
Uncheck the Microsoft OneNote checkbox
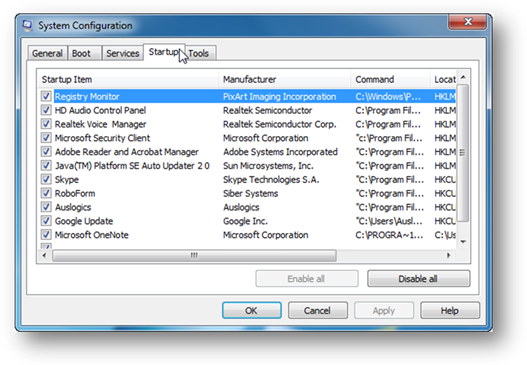pos(46,235)
